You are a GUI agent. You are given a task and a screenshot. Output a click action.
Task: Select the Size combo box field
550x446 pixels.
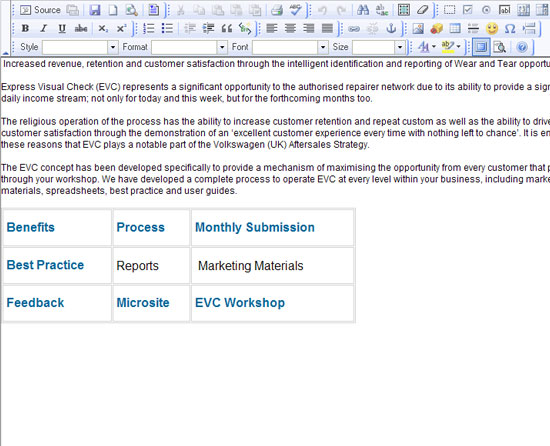pyautogui.click(x=378, y=47)
